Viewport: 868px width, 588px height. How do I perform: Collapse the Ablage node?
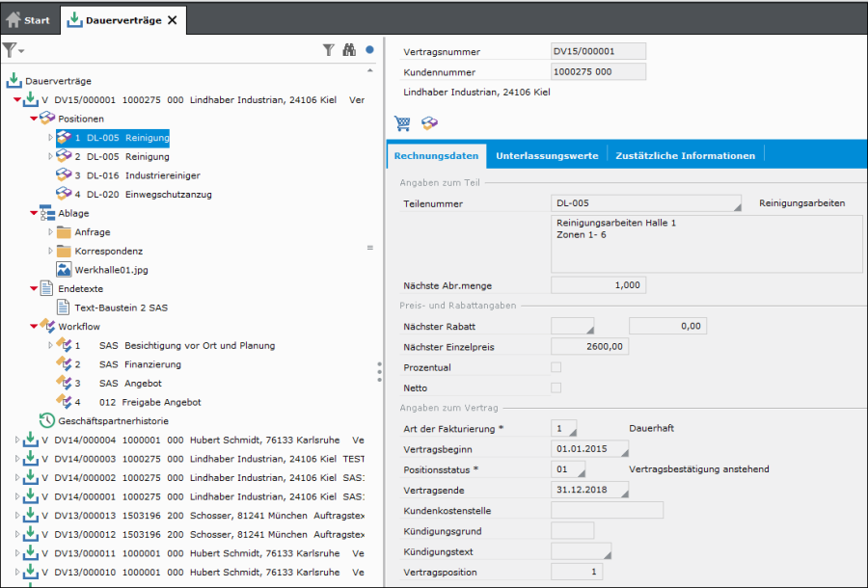coord(34,214)
